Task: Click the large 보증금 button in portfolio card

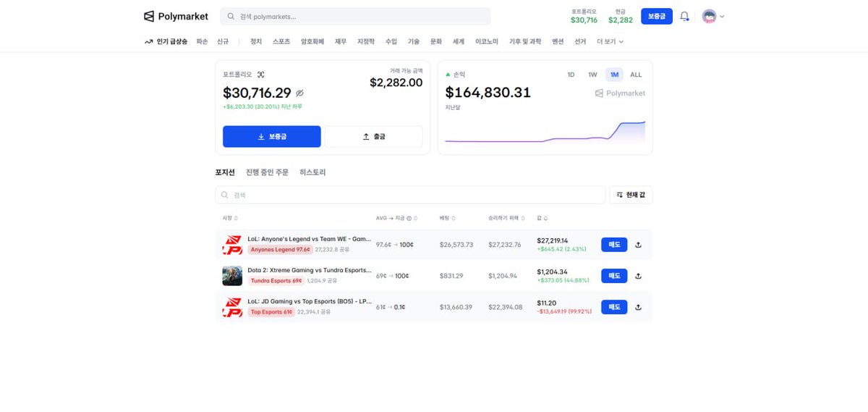Action: click(272, 136)
